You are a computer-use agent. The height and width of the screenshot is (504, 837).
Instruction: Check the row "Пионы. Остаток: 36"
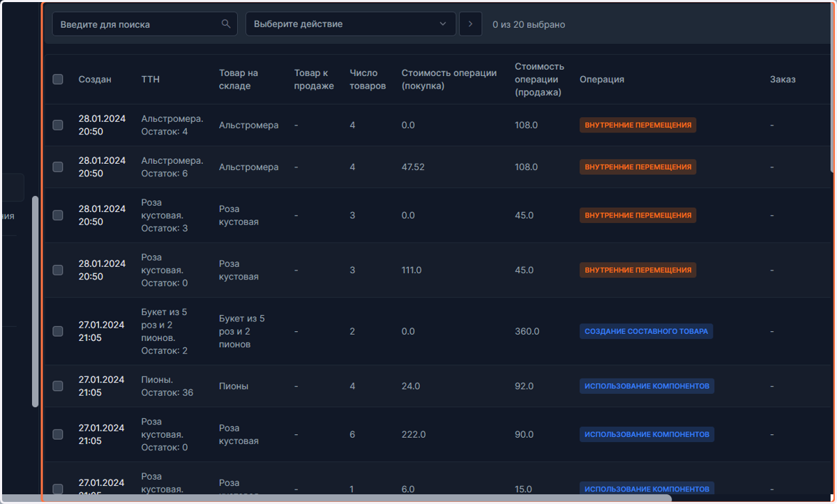click(x=58, y=385)
